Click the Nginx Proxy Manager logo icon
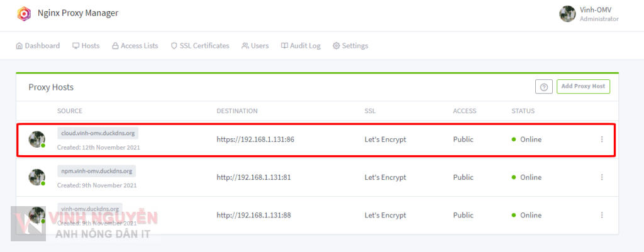 (24, 14)
